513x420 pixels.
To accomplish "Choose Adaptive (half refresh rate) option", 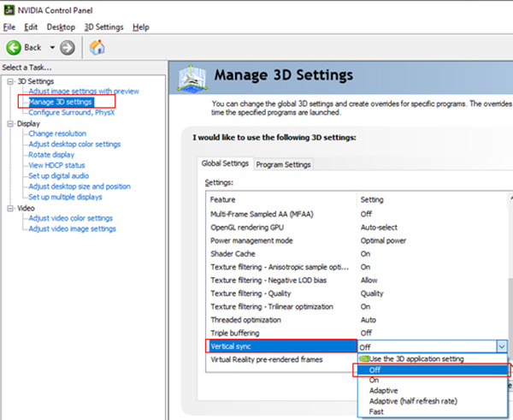I will point(411,400).
